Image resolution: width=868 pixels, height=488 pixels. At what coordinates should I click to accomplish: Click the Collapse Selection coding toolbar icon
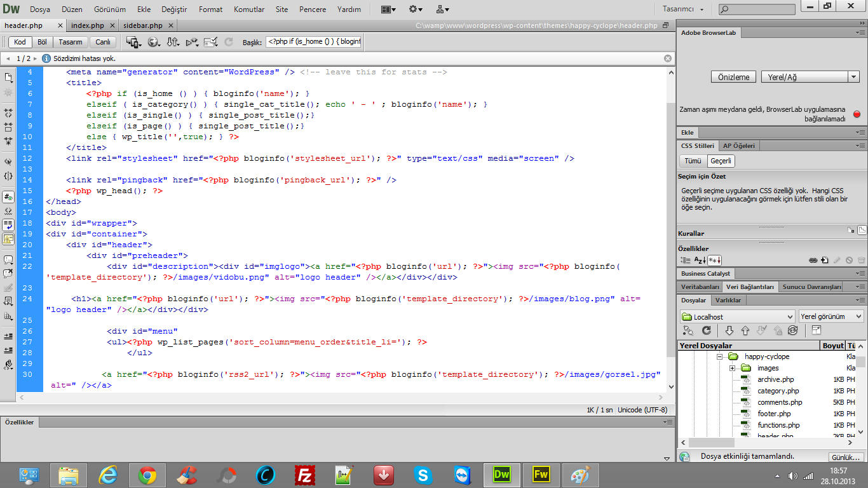[8, 126]
